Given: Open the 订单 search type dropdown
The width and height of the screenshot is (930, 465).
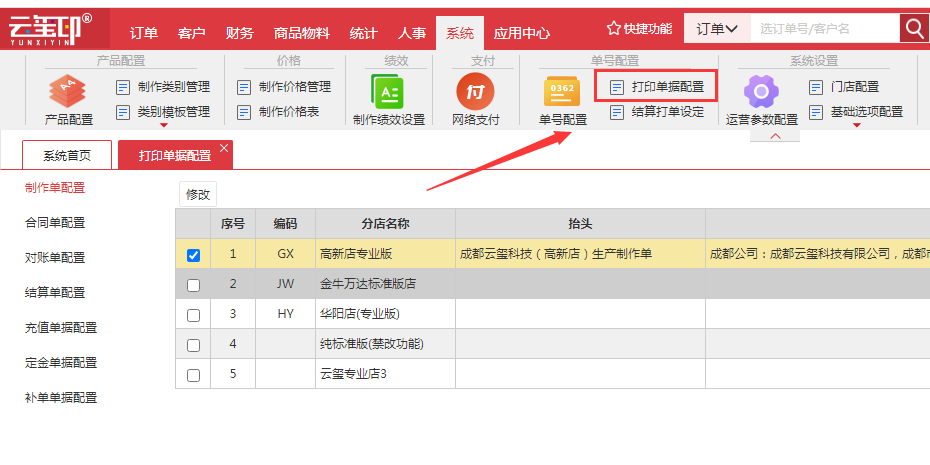Looking at the screenshot, I should (717, 29).
